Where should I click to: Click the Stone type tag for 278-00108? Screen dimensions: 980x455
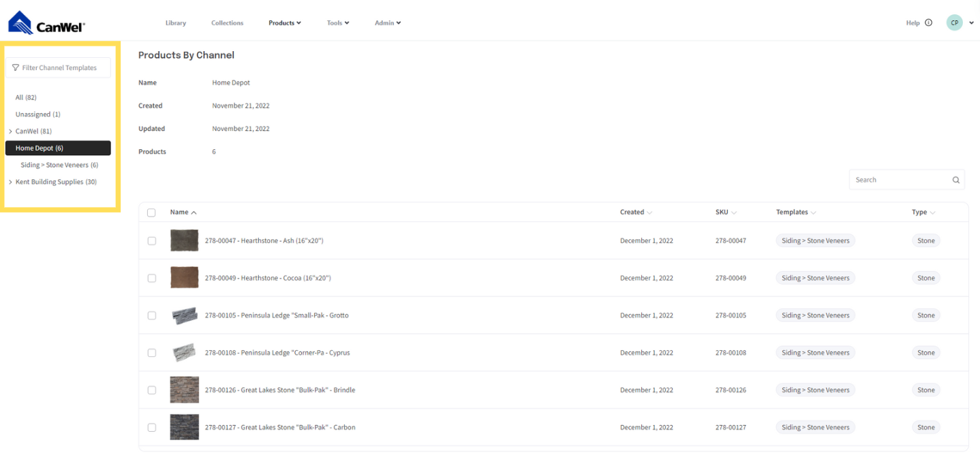pos(925,353)
